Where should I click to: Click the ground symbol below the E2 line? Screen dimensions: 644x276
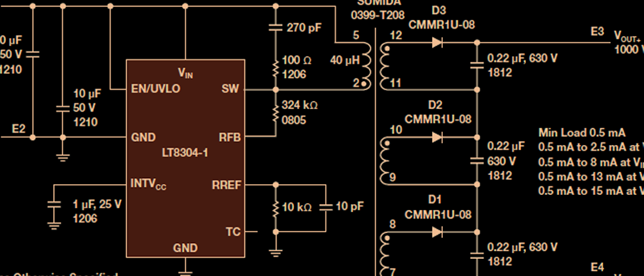pos(63,156)
